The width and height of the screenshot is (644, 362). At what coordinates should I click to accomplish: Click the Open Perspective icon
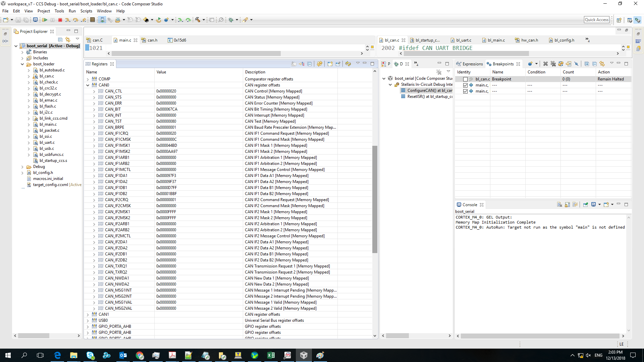tap(619, 20)
